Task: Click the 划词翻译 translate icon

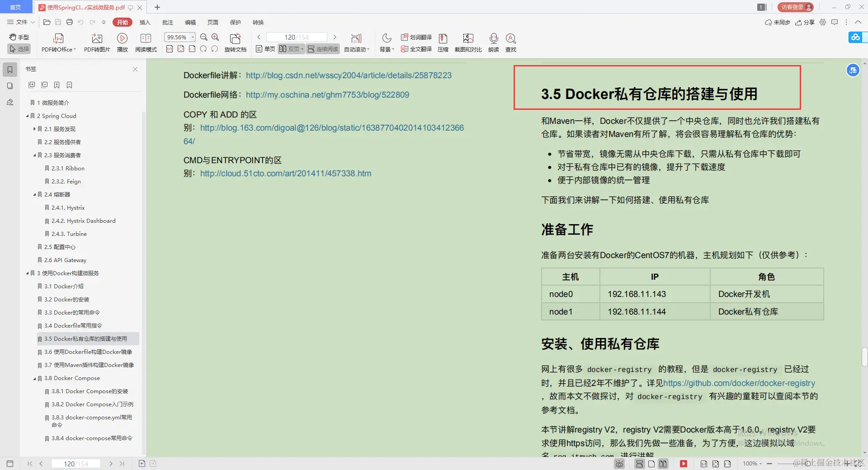Action: [x=416, y=37]
